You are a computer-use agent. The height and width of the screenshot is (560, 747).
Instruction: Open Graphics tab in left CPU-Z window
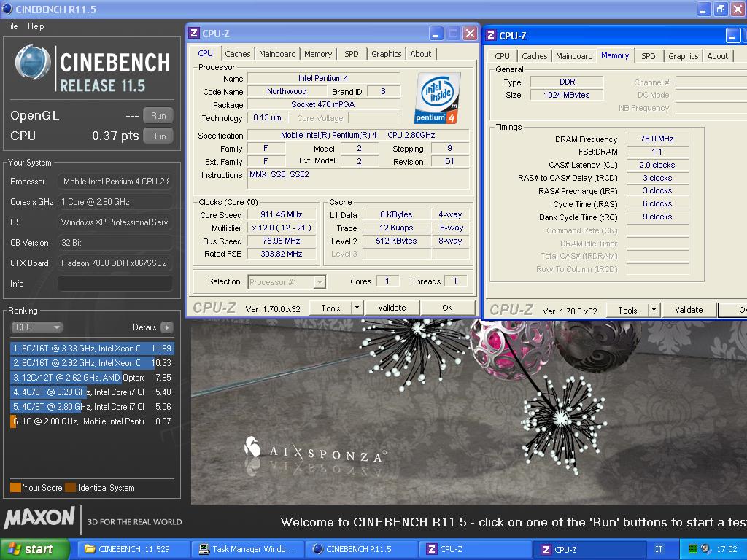[x=387, y=54]
